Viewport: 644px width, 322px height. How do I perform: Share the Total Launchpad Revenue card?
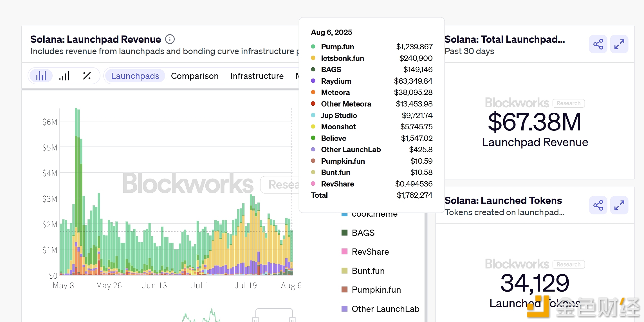(598, 44)
